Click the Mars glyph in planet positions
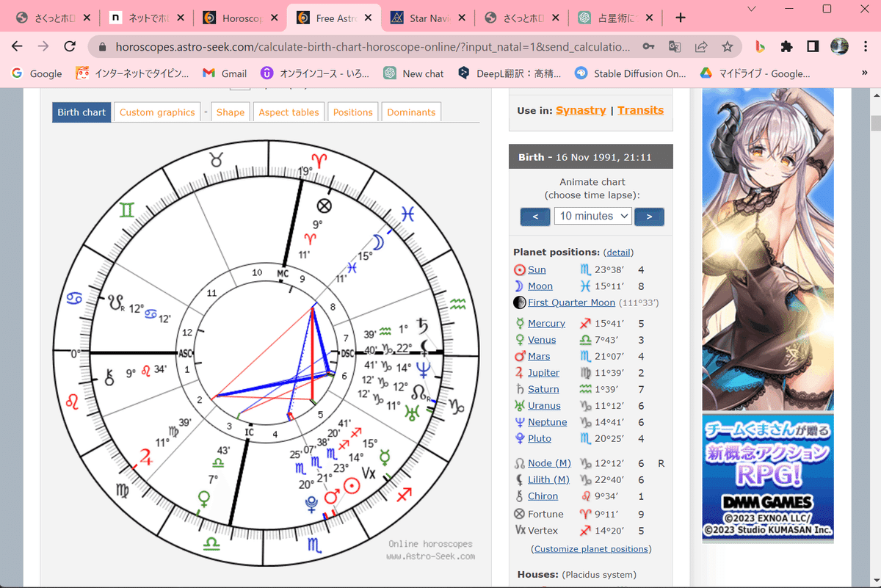This screenshot has height=588, width=881. click(x=520, y=356)
